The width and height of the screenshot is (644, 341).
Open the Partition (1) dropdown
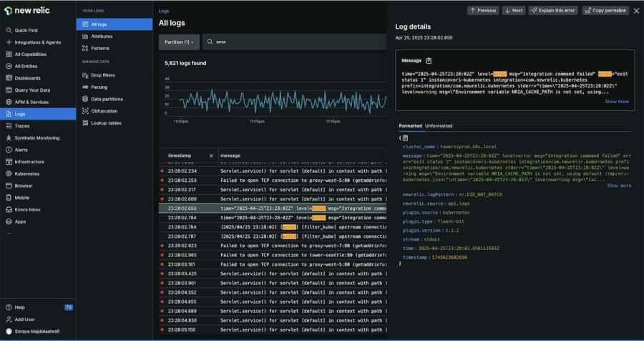[x=179, y=42]
